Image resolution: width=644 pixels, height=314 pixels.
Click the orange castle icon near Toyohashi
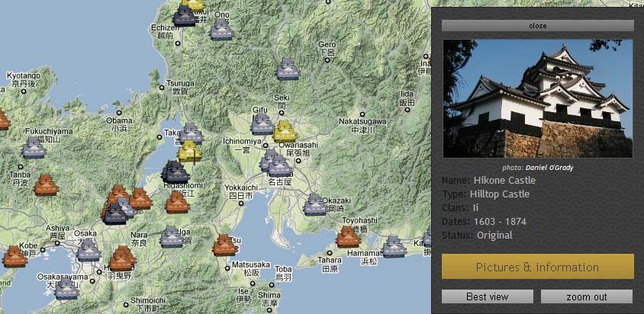pyautogui.click(x=348, y=236)
